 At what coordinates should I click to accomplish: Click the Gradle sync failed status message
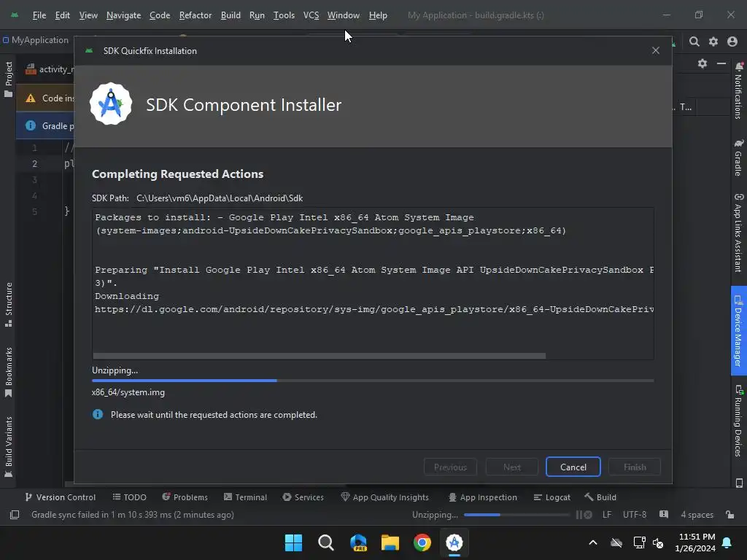tap(133, 515)
